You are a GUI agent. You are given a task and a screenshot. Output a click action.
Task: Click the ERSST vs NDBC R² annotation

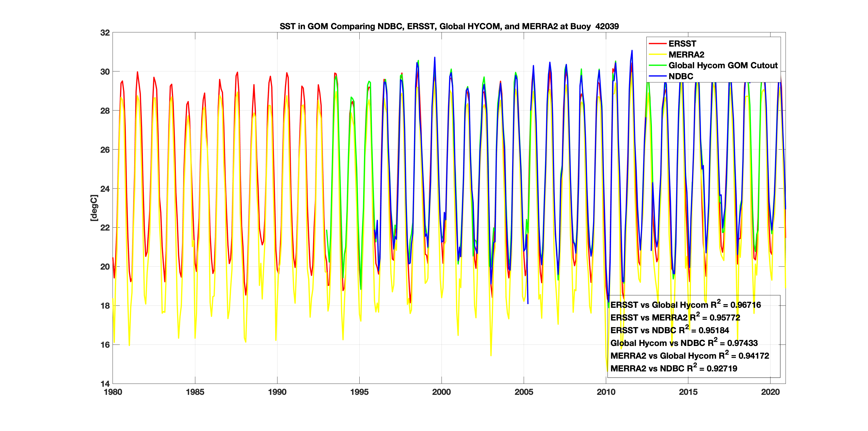pyautogui.click(x=669, y=330)
